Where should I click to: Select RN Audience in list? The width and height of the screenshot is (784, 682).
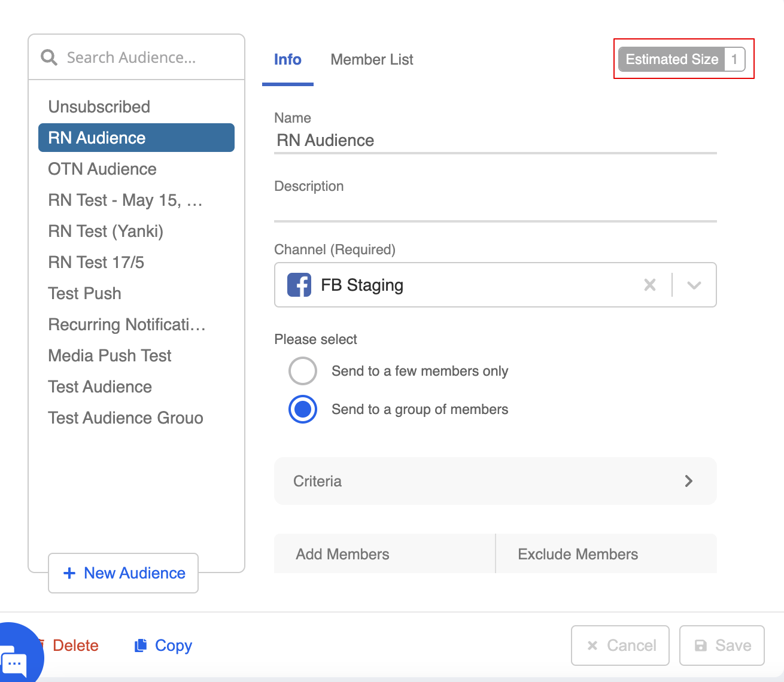tap(136, 138)
